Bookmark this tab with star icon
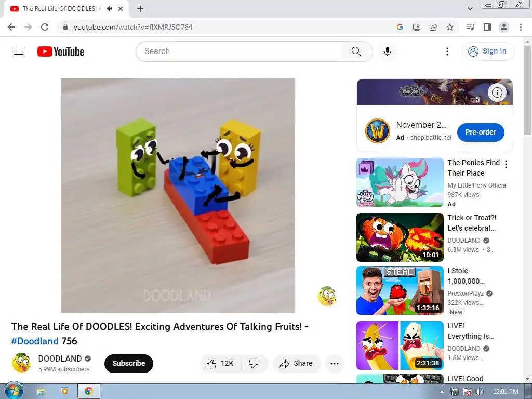Screen dimensions: 532x399 pyautogui.click(x=450, y=27)
